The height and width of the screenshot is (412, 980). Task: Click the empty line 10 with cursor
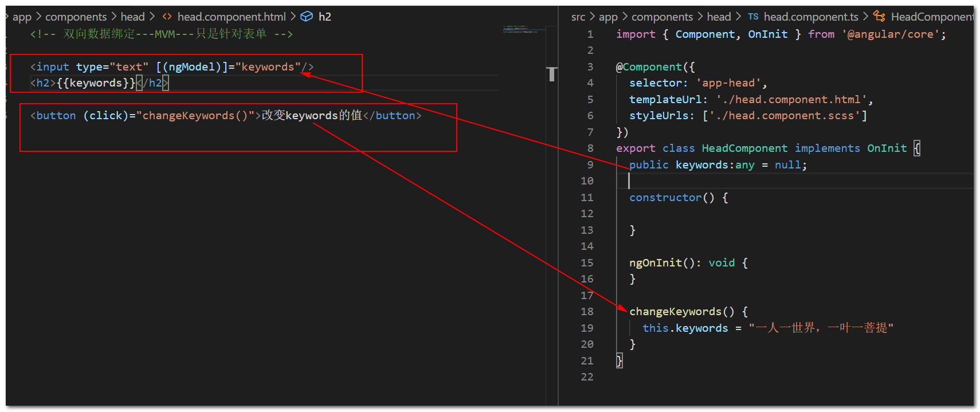794,181
